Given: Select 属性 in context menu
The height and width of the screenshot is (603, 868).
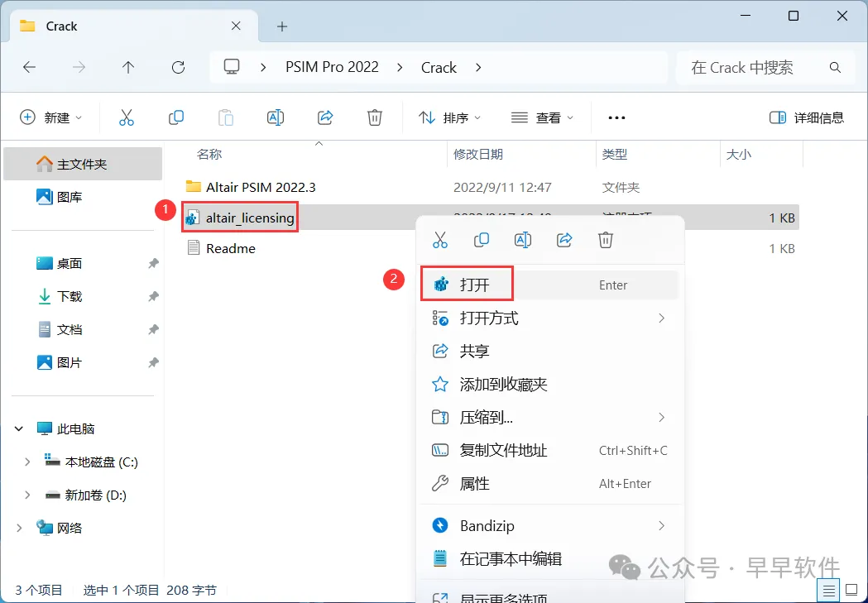Looking at the screenshot, I should 549,484.
